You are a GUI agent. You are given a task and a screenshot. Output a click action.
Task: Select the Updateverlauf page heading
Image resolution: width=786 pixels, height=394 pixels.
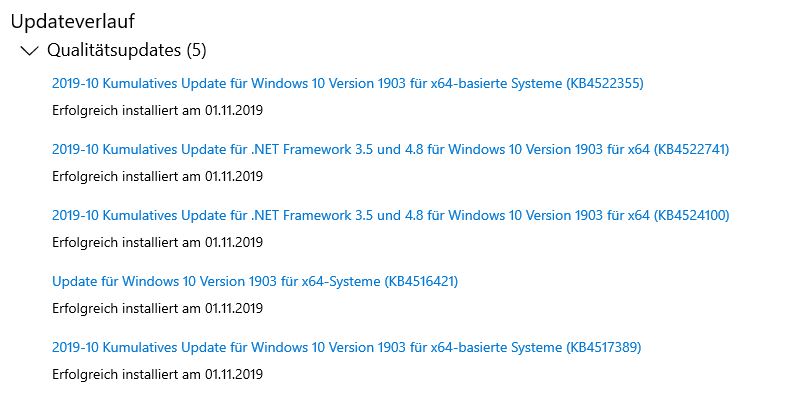[73, 22]
